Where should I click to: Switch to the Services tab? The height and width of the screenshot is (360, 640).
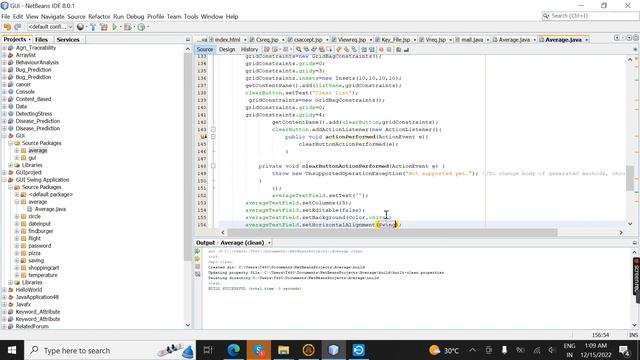[68, 40]
